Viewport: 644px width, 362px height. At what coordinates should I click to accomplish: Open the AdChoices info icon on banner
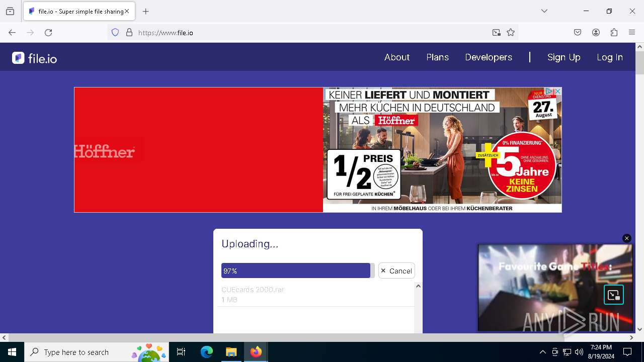coord(550,91)
